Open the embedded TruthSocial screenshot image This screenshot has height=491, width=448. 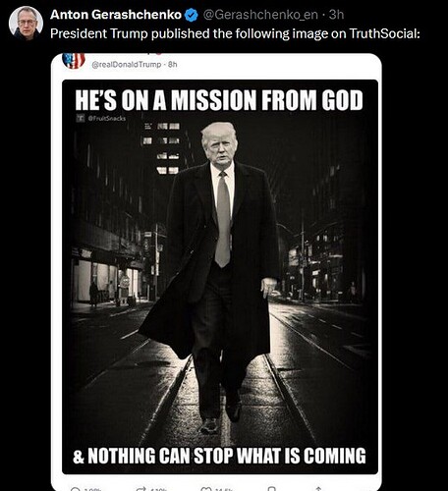click(x=216, y=272)
